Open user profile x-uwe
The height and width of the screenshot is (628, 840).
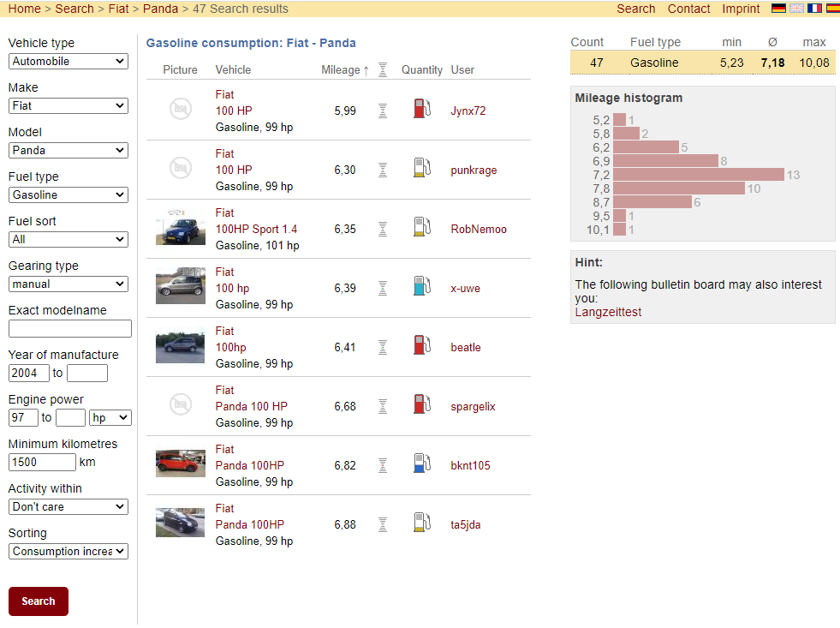point(465,288)
